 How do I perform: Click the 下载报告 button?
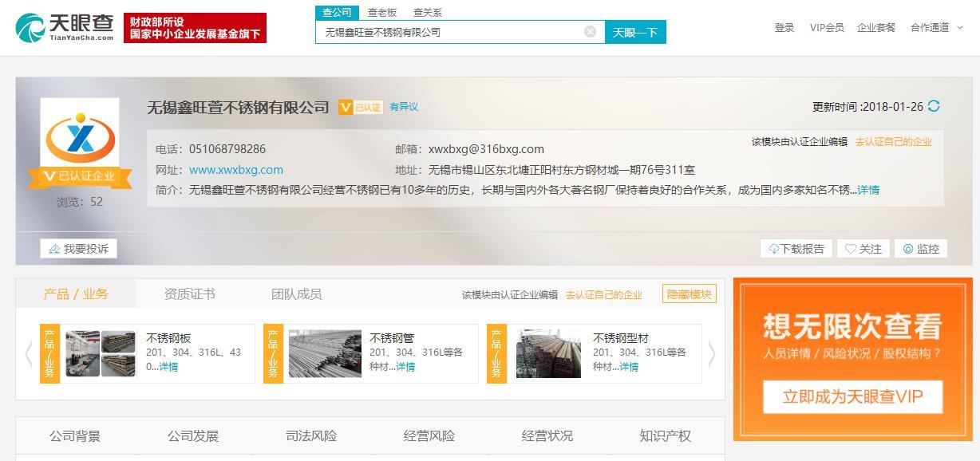pyautogui.click(x=796, y=249)
